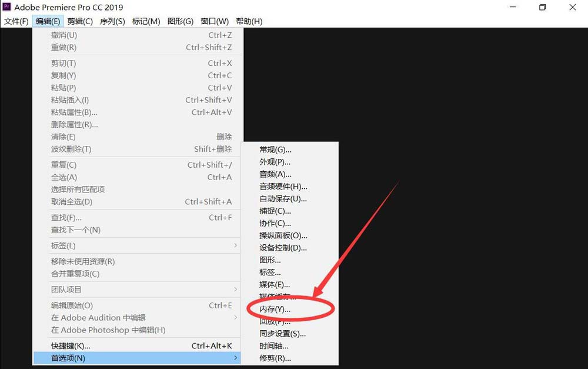Click the Premiere Pro app icon
588x369 pixels.
[6, 6]
